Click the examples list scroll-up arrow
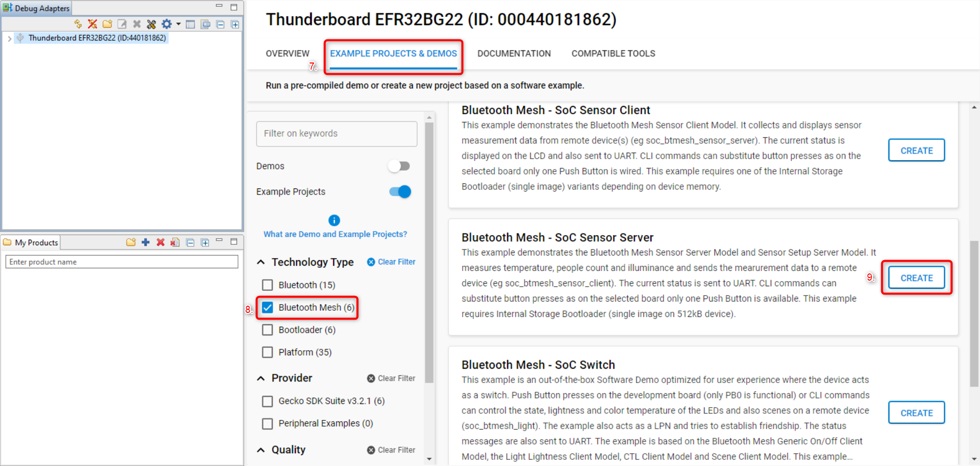The height and width of the screenshot is (466, 980). coord(974,108)
